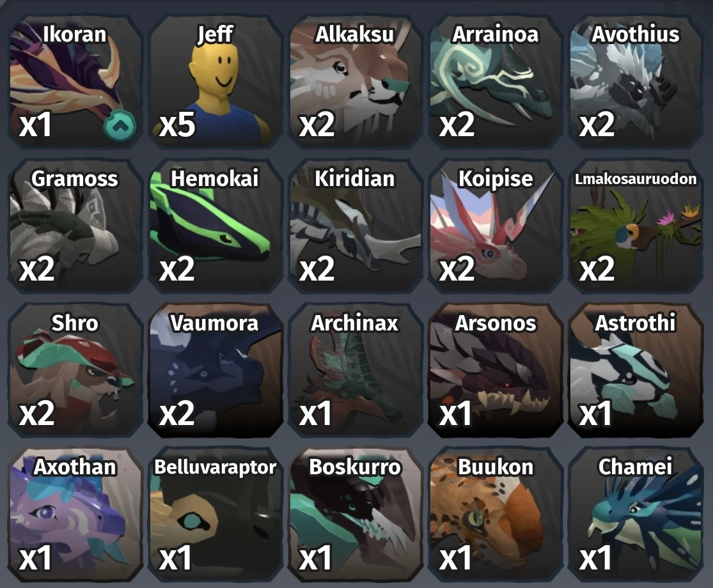This screenshot has width=713, height=588.
Task: Select the Shro creature card
Action: coord(75,370)
